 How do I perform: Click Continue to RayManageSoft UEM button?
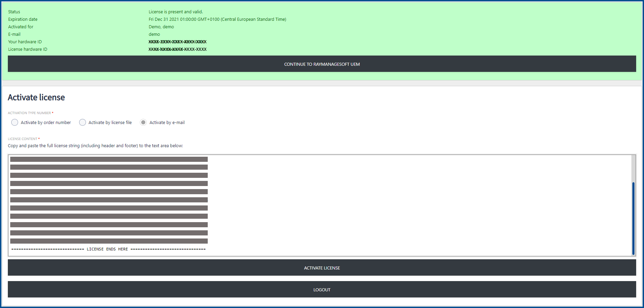point(322,64)
